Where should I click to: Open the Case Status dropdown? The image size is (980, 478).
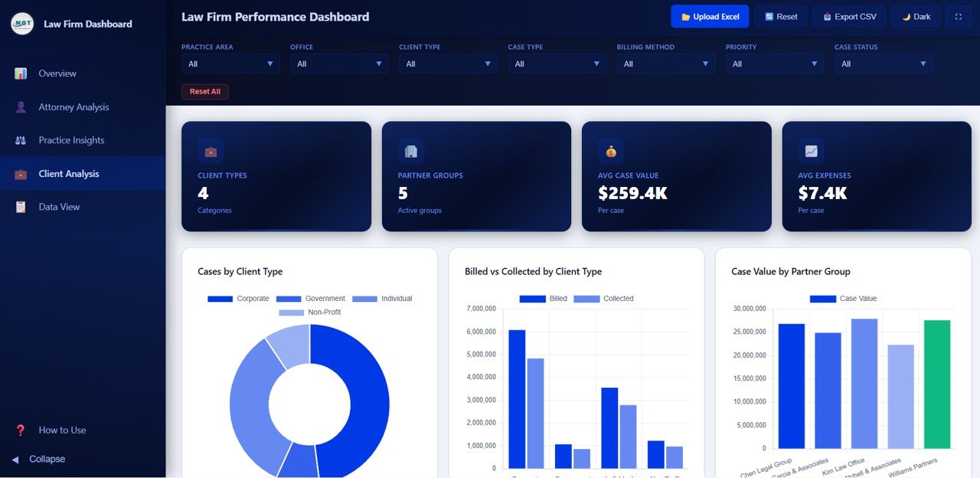click(884, 64)
